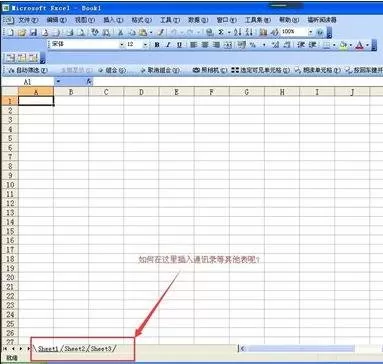Image resolution: width=383 pixels, height=364 pixels.
Task: Open the font name dropdown (宋体)
Action: tap(122, 45)
